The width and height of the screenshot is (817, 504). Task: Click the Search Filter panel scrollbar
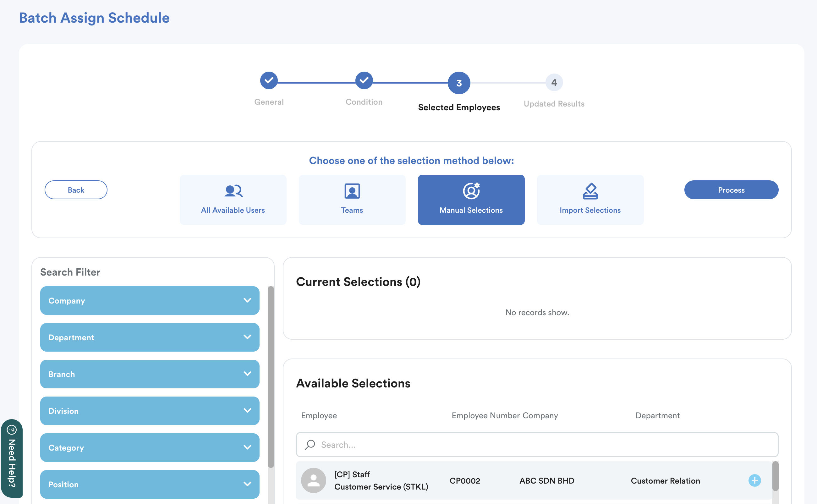(271, 377)
